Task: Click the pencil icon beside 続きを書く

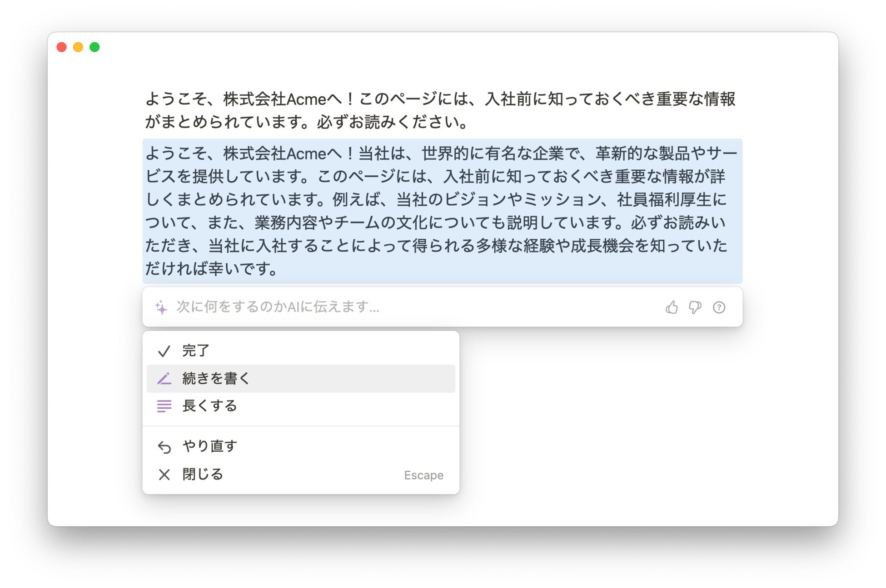Action: coord(164,378)
